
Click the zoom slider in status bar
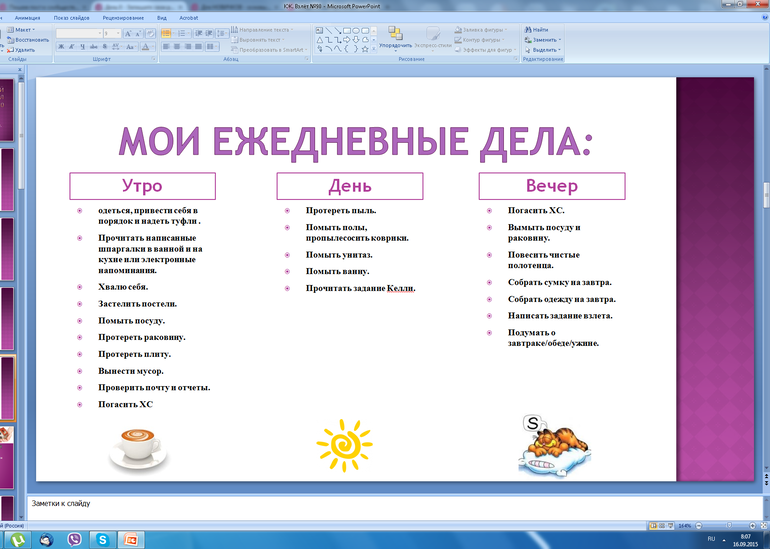(x=728, y=525)
